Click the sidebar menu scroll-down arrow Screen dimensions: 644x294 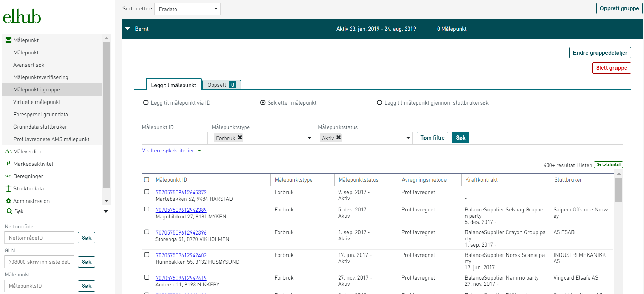point(106,201)
